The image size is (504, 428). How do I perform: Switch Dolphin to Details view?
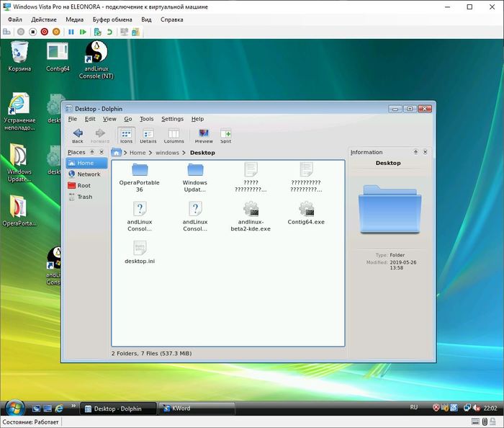point(148,135)
